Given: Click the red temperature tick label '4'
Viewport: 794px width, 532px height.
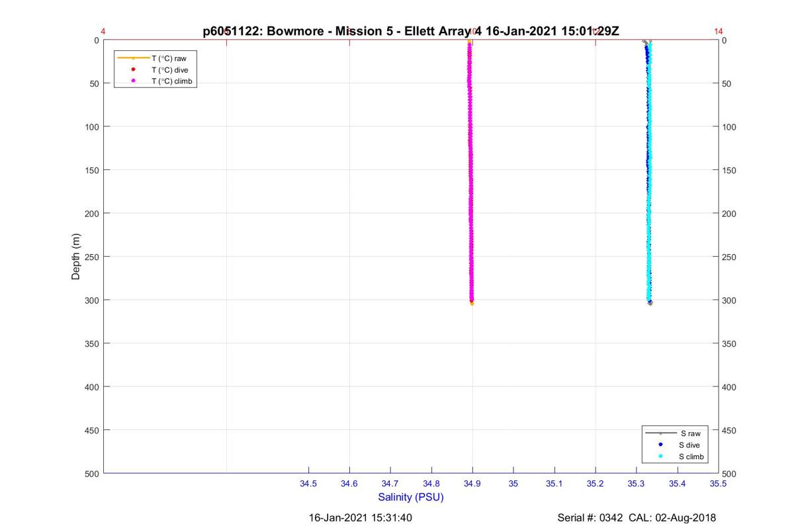Looking at the screenshot, I should coord(103,31).
